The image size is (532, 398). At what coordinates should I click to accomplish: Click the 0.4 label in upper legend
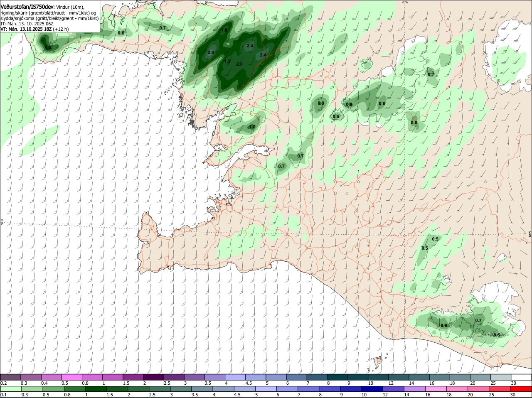click(44, 383)
